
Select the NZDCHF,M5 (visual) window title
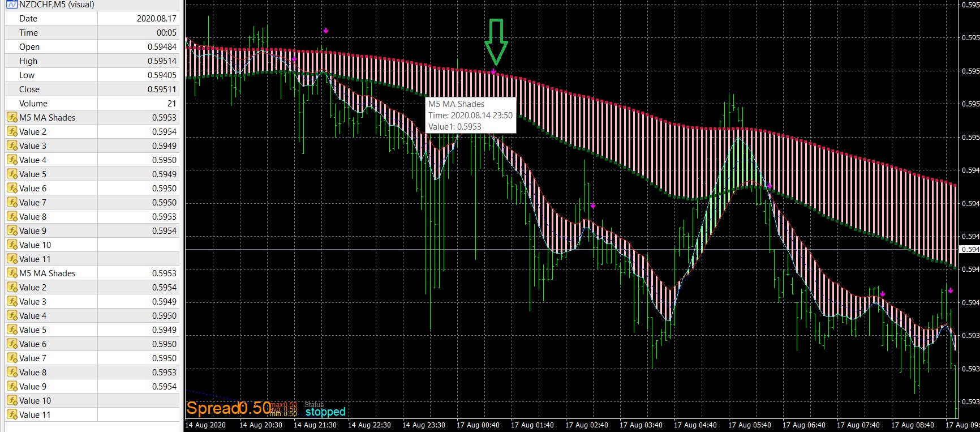(57, 5)
